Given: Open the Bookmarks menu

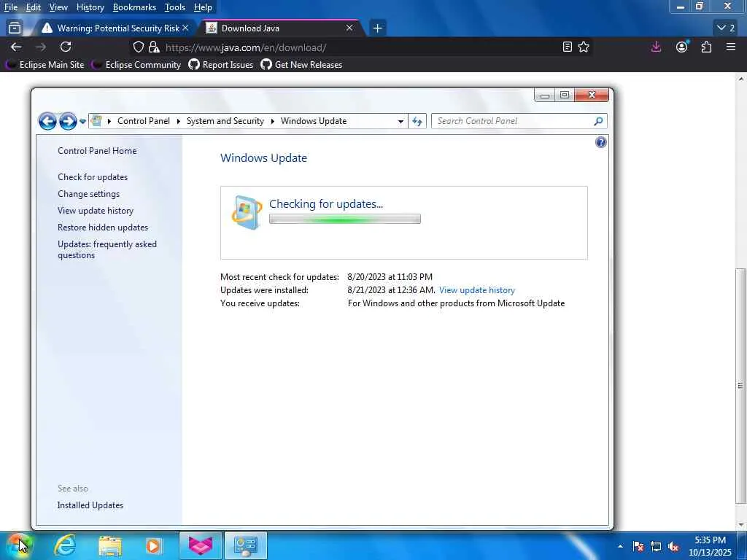Looking at the screenshot, I should (x=134, y=7).
